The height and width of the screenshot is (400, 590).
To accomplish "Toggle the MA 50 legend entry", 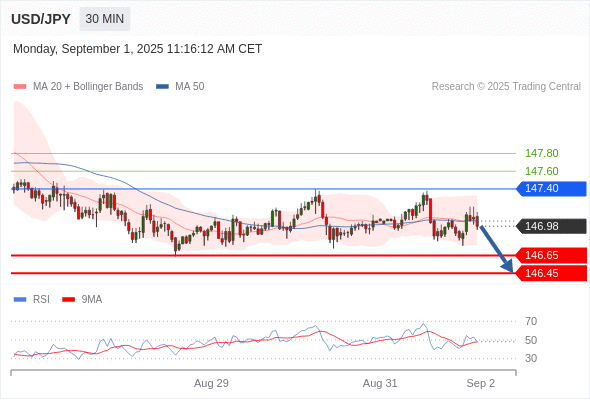I will pos(180,87).
